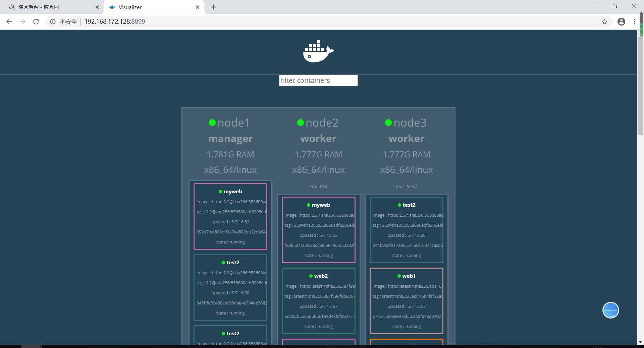The width and height of the screenshot is (644, 348).
Task: Click the address bar URL
Action: [x=115, y=21]
